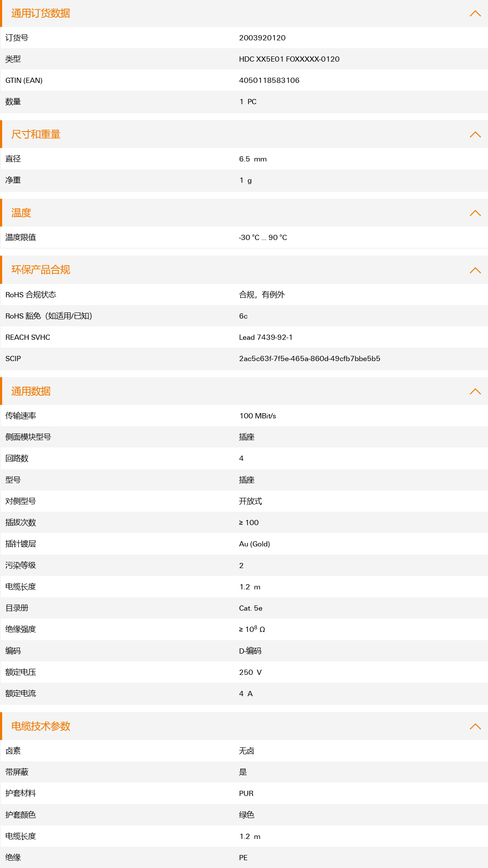The image size is (488, 868).
Task: Click the 尺寸和重量 section header
Action: (244, 135)
